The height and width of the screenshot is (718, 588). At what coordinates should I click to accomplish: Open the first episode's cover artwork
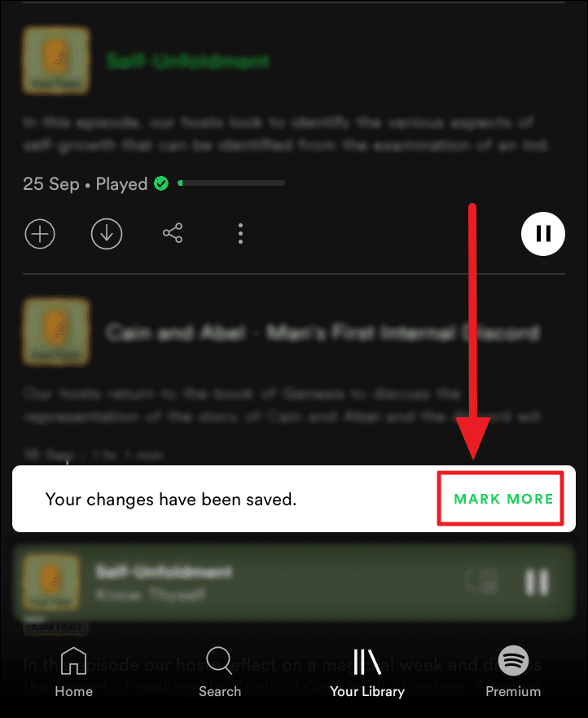pos(56,60)
